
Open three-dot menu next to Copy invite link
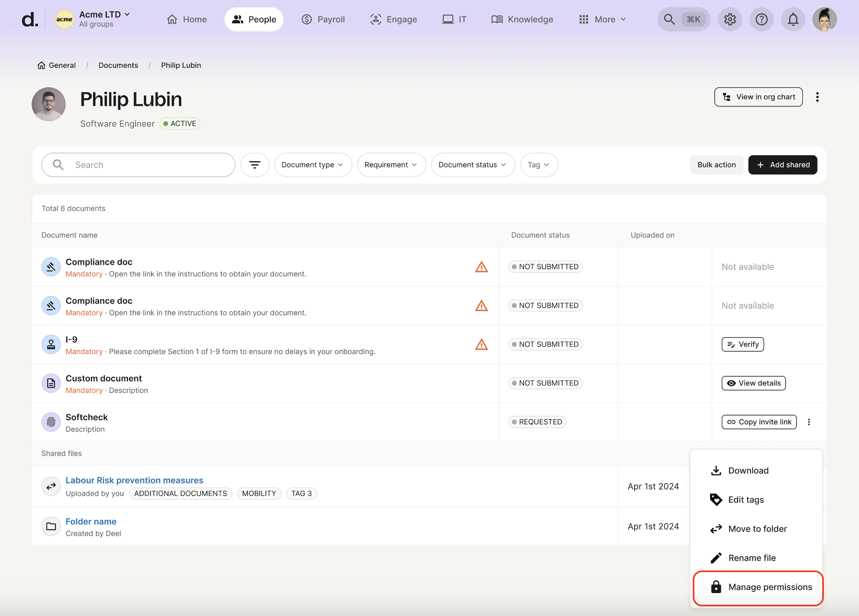[x=809, y=422]
